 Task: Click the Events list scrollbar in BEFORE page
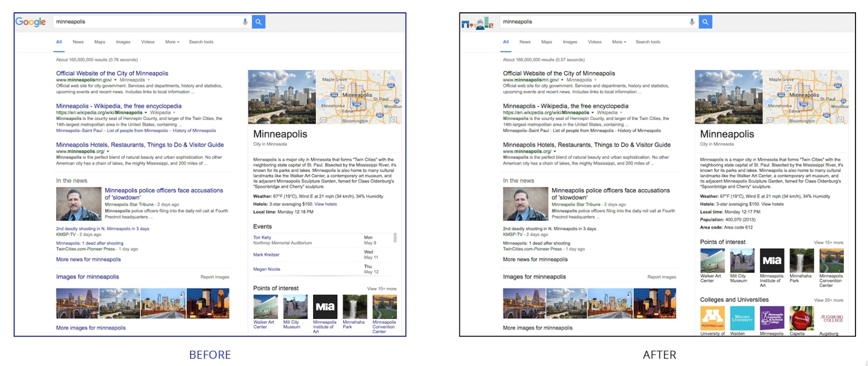pyautogui.click(x=395, y=237)
